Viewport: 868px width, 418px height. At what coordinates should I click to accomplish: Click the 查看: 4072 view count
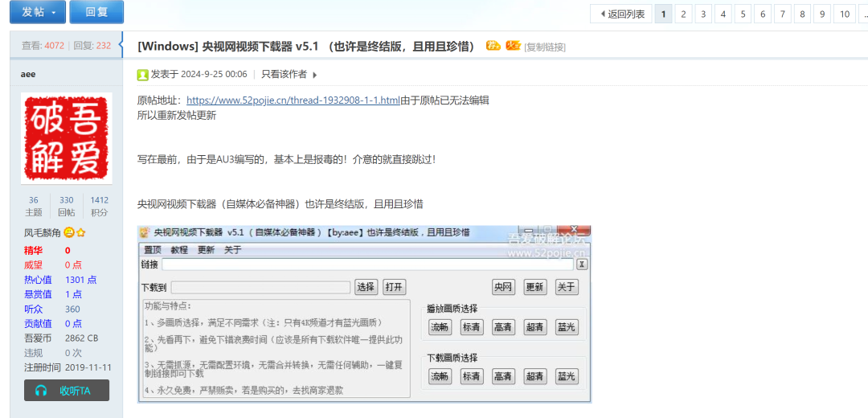tap(43, 46)
